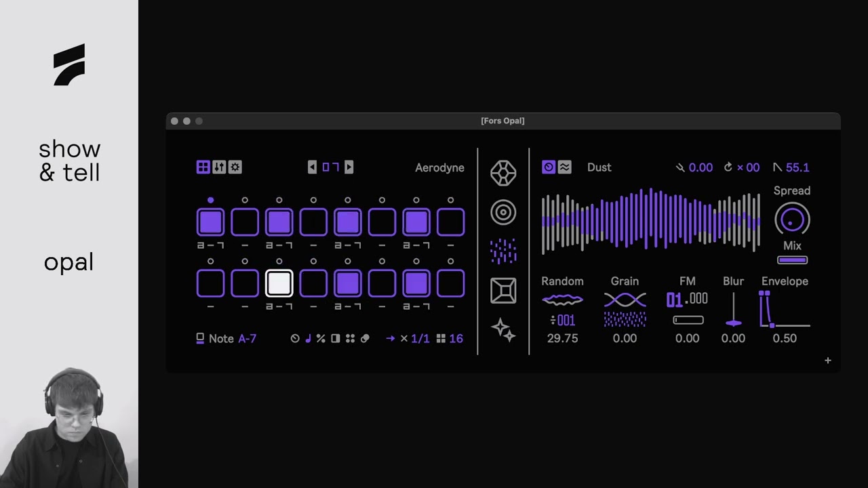Change the step count 16

(x=456, y=338)
